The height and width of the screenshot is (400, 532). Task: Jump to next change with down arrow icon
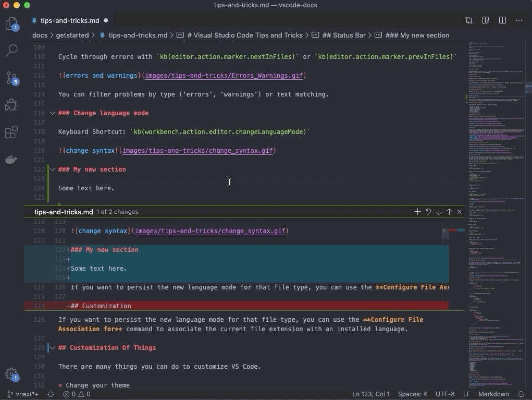(x=439, y=212)
